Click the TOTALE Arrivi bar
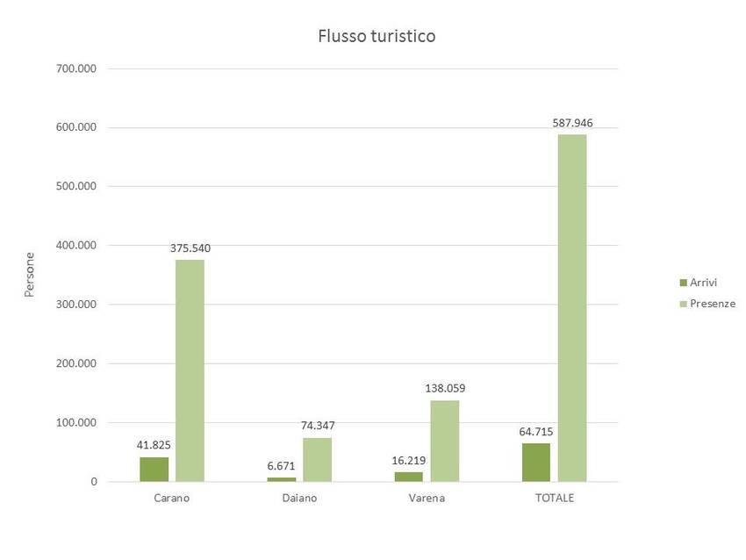Image resolution: width=746 pixels, height=560 pixels. tap(536, 463)
